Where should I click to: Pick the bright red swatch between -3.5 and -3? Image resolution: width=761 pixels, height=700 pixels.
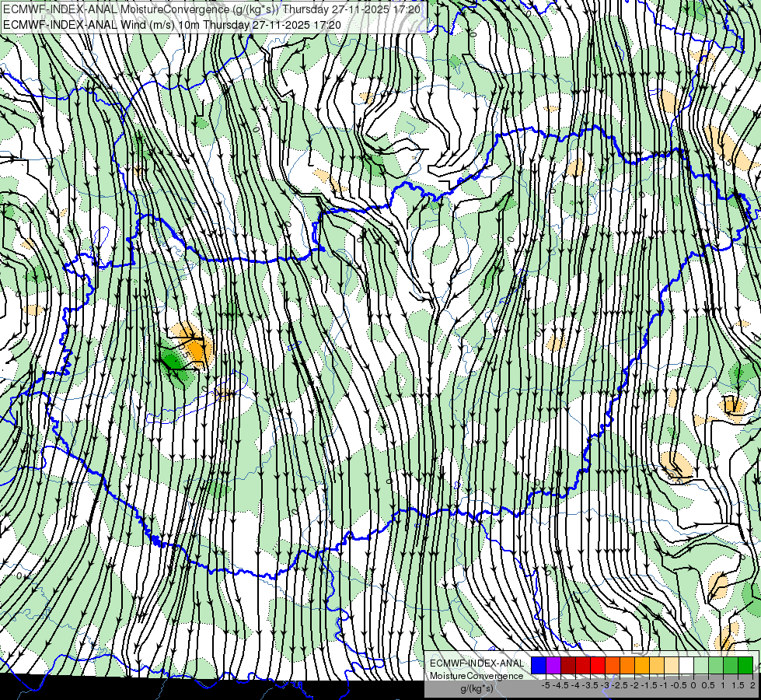click(598, 665)
